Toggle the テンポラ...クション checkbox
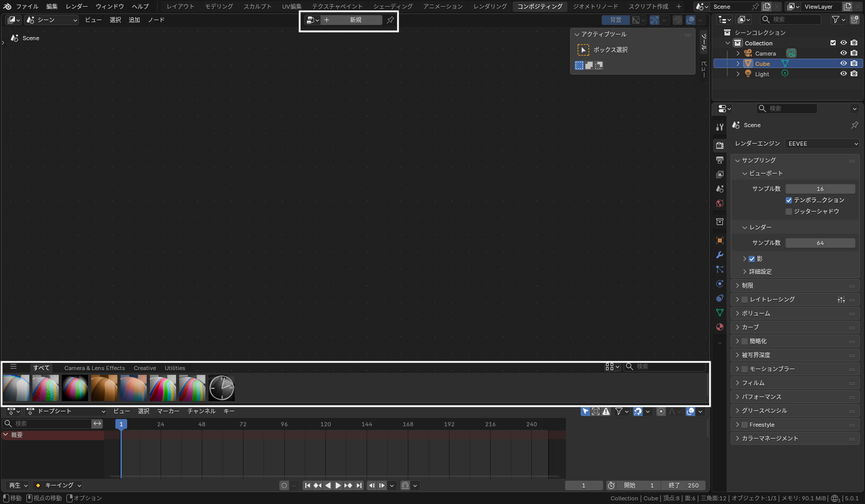This screenshot has height=504, width=865. 789,200
